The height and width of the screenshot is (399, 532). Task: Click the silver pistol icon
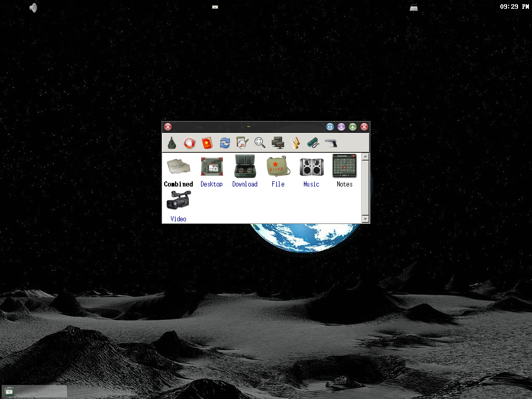[331, 143]
